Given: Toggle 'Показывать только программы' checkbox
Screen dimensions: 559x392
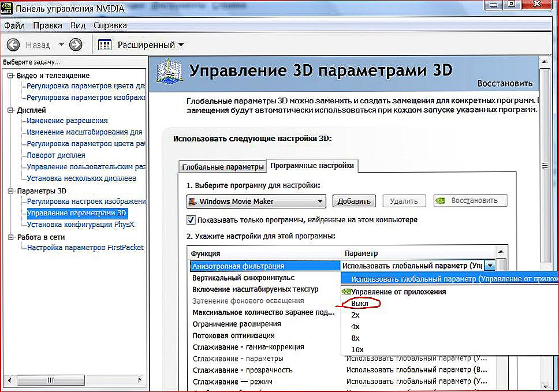Looking at the screenshot, I should point(191,219).
